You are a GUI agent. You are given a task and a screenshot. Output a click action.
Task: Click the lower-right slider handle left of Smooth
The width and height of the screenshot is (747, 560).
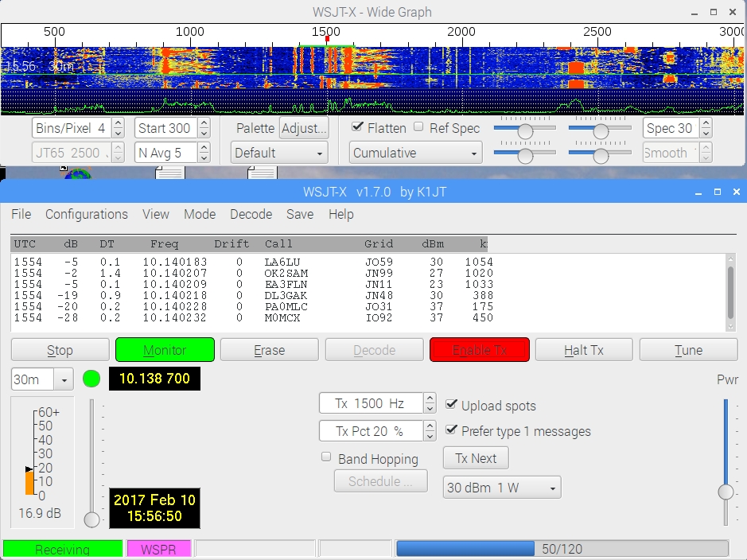pyautogui.click(x=601, y=156)
